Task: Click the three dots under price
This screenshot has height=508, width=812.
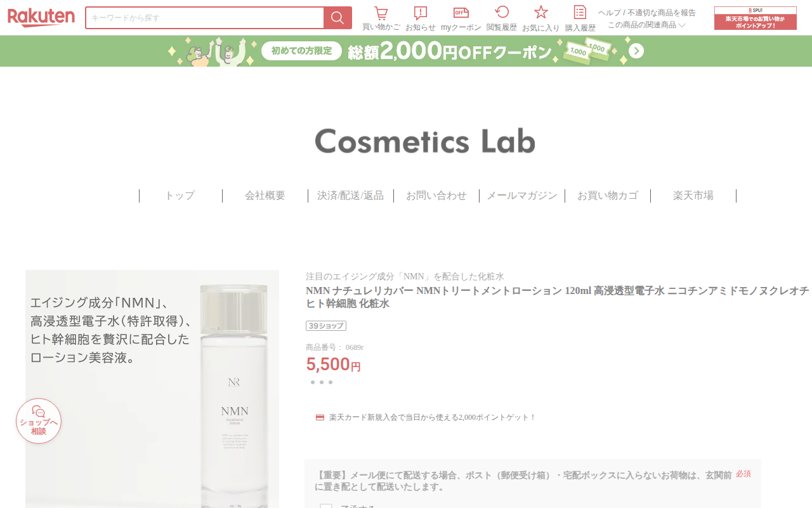Action: (322, 382)
